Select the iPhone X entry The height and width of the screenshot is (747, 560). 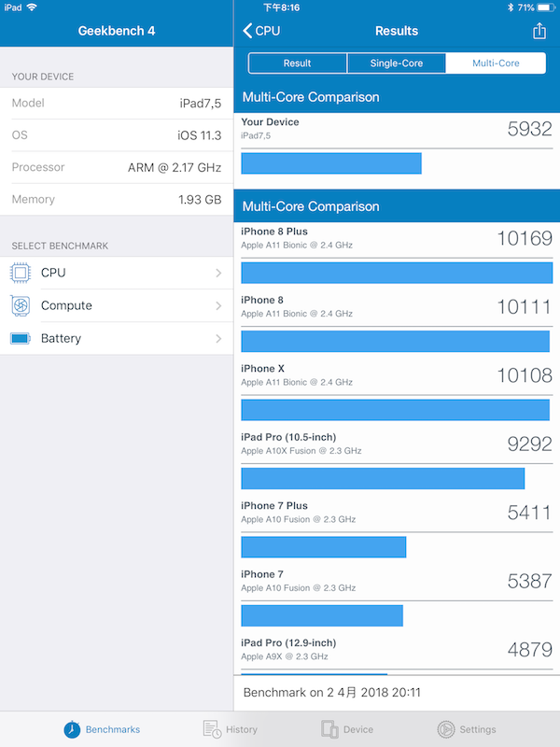point(397,391)
